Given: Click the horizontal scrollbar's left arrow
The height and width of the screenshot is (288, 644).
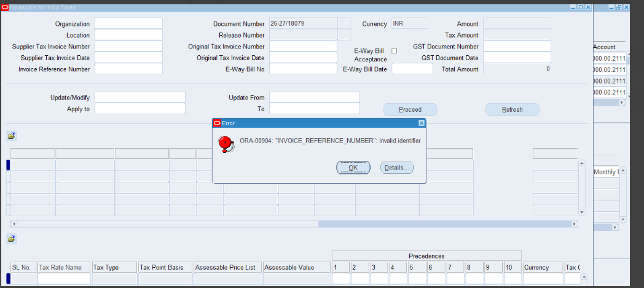Looking at the screenshot, I should pos(13,224).
